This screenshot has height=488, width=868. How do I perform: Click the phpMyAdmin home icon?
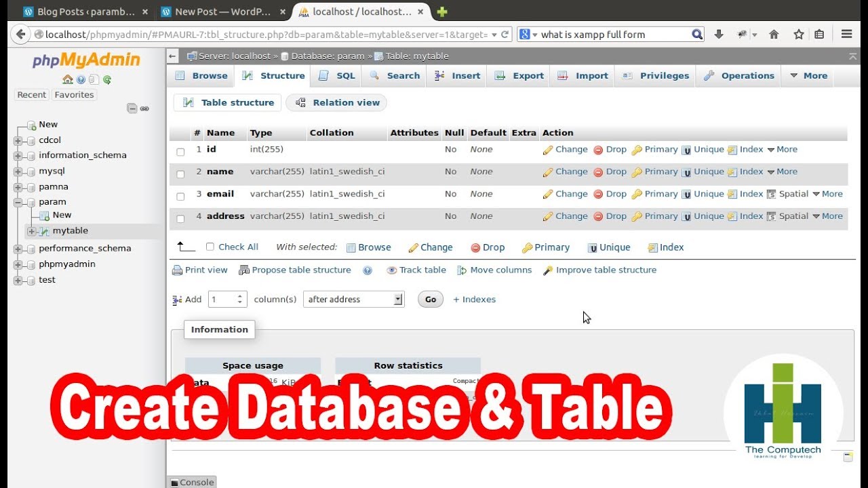tap(67, 79)
